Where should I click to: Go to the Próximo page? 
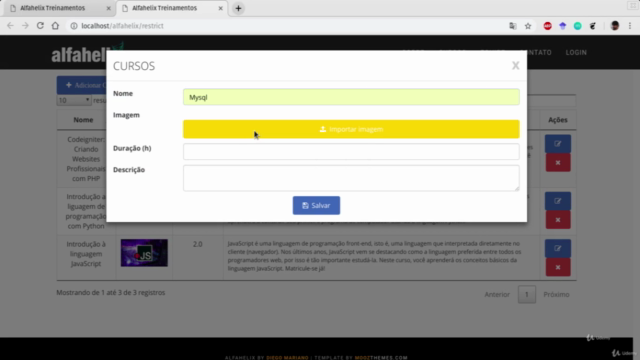click(556, 294)
